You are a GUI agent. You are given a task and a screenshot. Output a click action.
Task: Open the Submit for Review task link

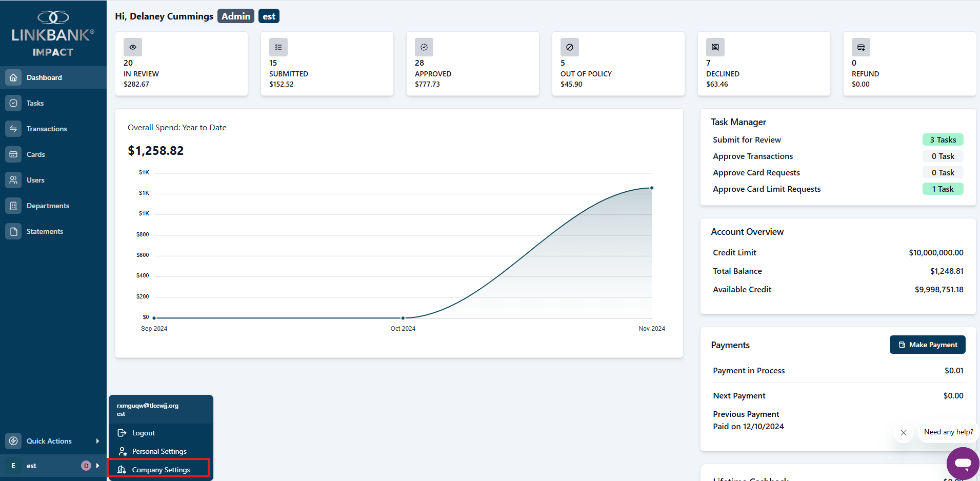pyautogui.click(x=747, y=139)
